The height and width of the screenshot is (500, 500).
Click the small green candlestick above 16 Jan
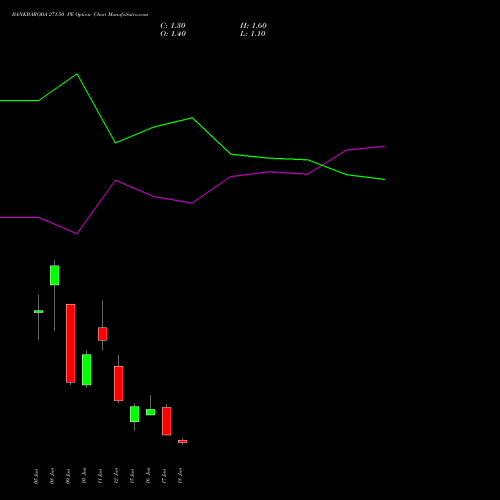coord(151,412)
